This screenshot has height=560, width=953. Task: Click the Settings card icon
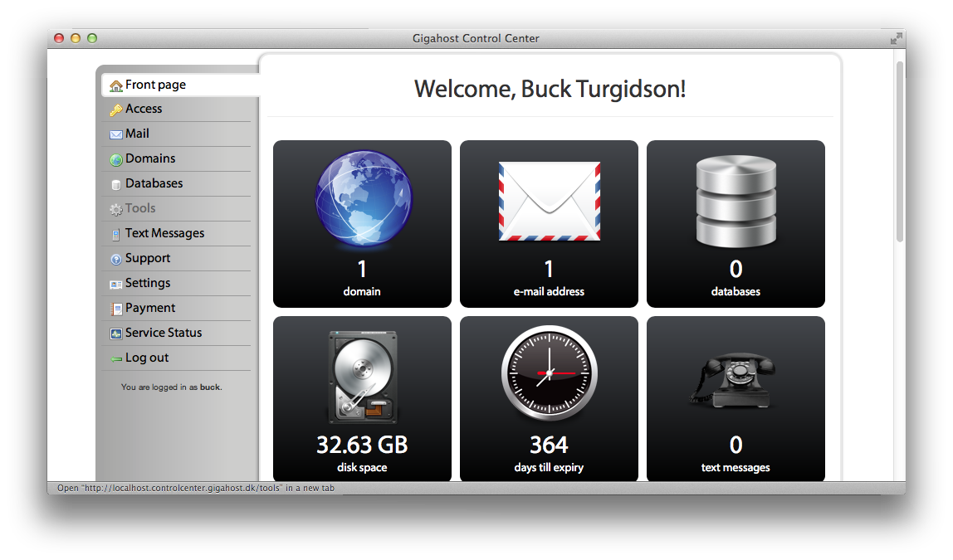tap(116, 285)
